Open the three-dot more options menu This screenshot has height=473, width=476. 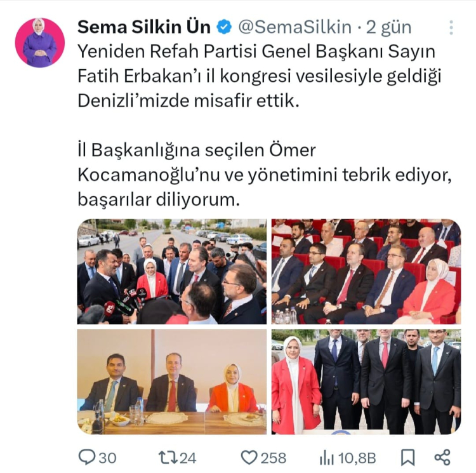[451, 28]
